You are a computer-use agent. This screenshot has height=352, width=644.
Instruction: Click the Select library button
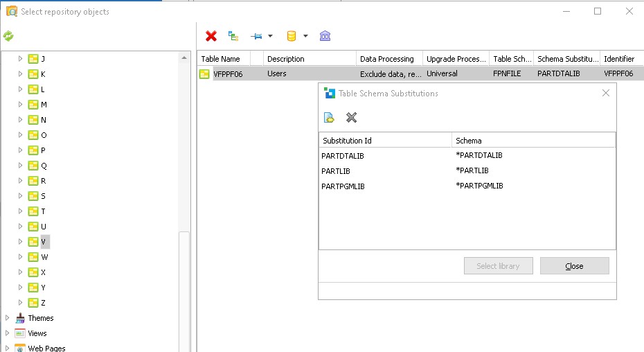point(498,266)
